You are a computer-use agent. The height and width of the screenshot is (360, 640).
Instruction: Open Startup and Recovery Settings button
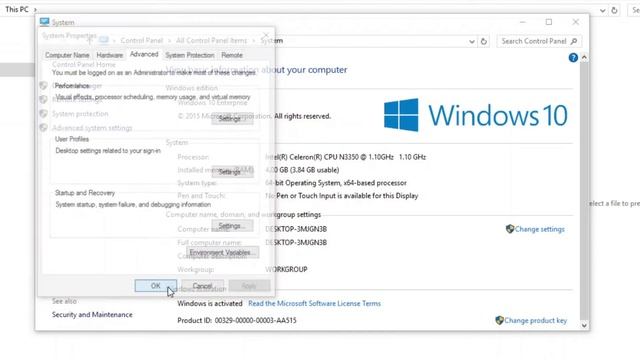click(232, 225)
